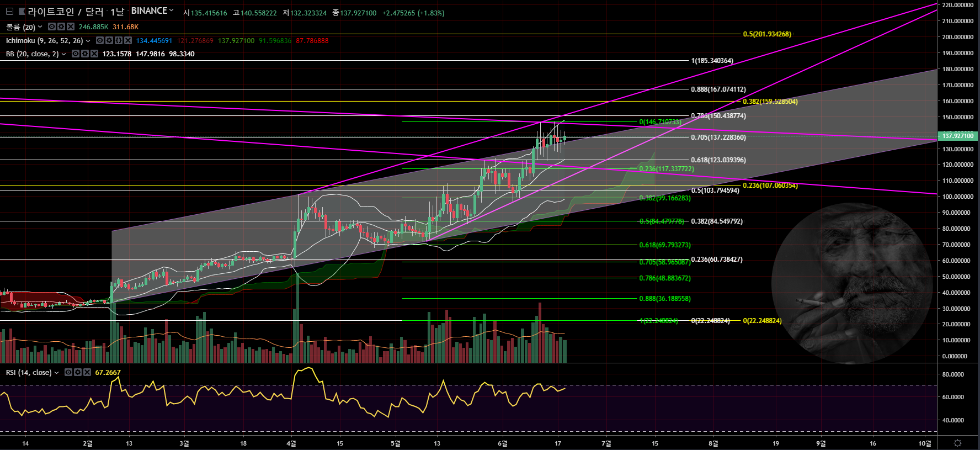Click the flag icon beside 라이트코인 title
Image resolution: width=980 pixels, height=450 pixels.
22,11
